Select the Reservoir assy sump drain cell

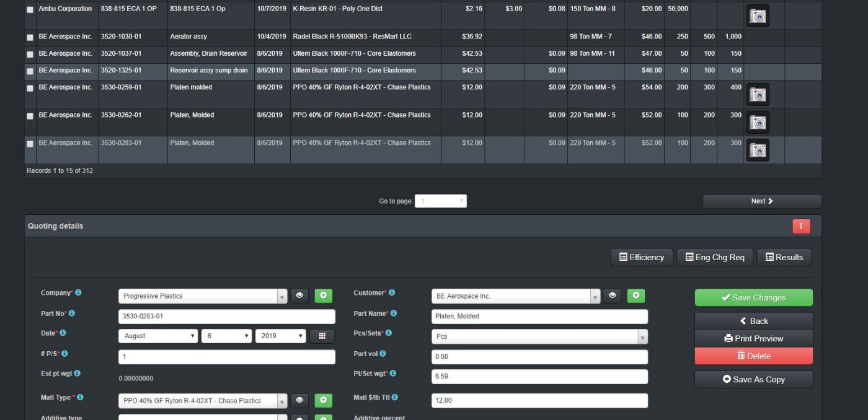tap(211, 71)
